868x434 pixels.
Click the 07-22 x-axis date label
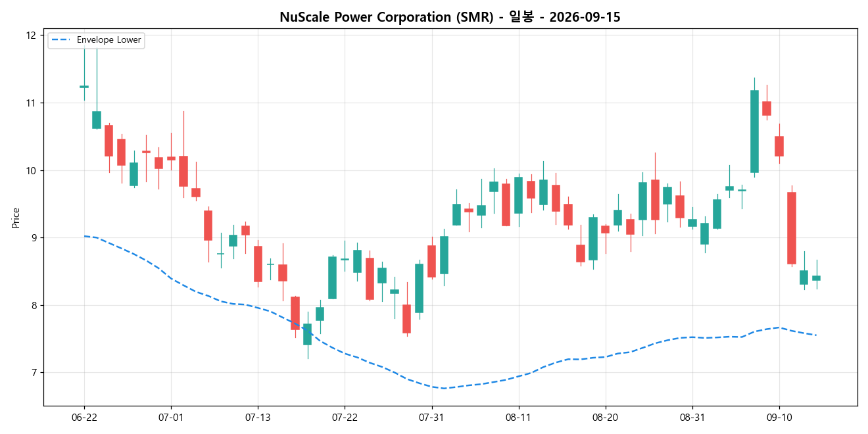[345, 418]
